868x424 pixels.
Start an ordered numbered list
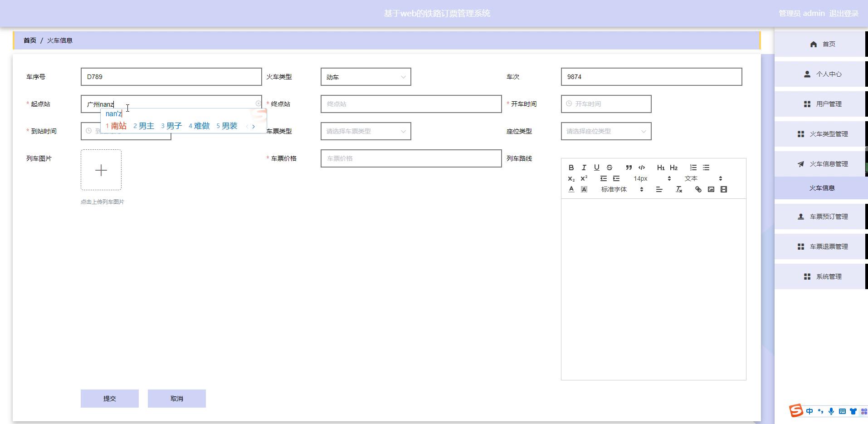pos(693,168)
